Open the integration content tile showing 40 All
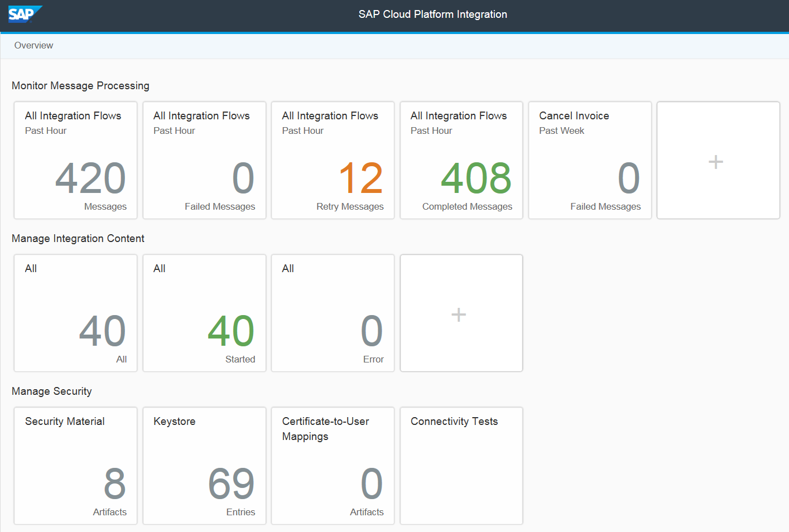789x532 pixels. [75, 313]
